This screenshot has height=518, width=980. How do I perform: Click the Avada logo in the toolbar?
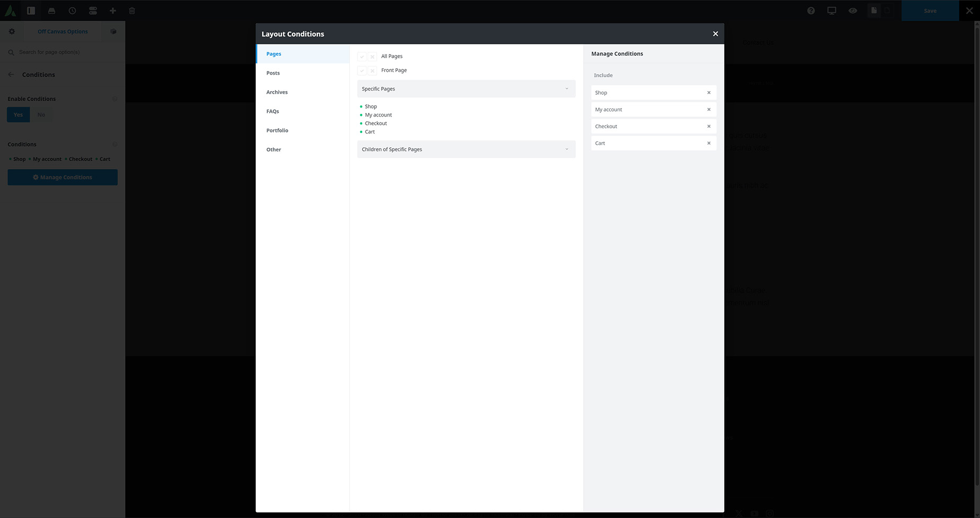click(10, 11)
